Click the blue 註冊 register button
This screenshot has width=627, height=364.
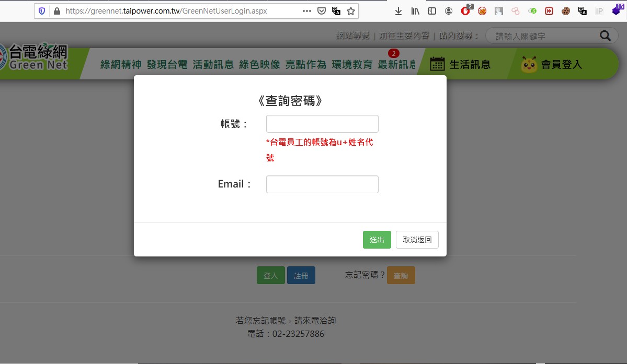pyautogui.click(x=301, y=275)
